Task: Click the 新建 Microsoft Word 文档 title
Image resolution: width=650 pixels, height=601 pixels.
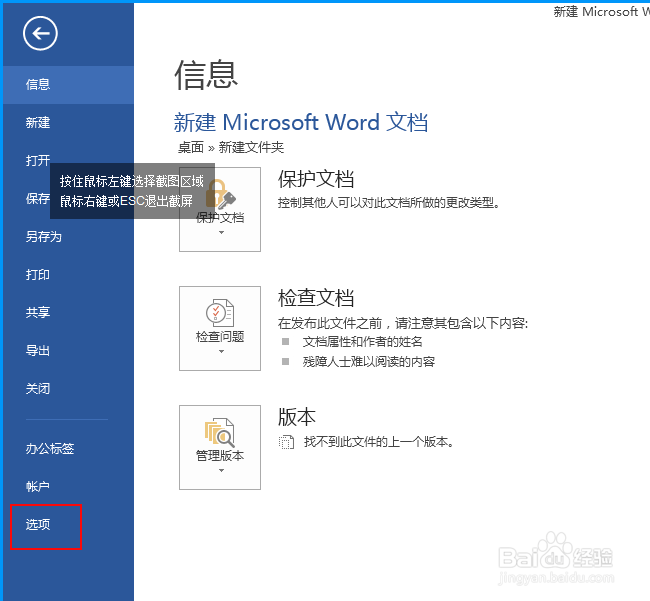Action: coord(301,122)
